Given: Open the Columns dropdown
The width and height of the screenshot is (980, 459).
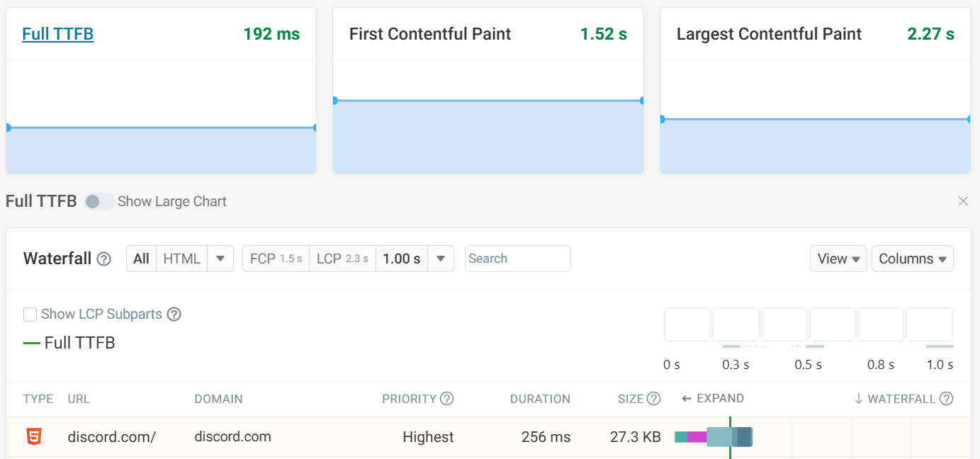Looking at the screenshot, I should coord(913,259).
